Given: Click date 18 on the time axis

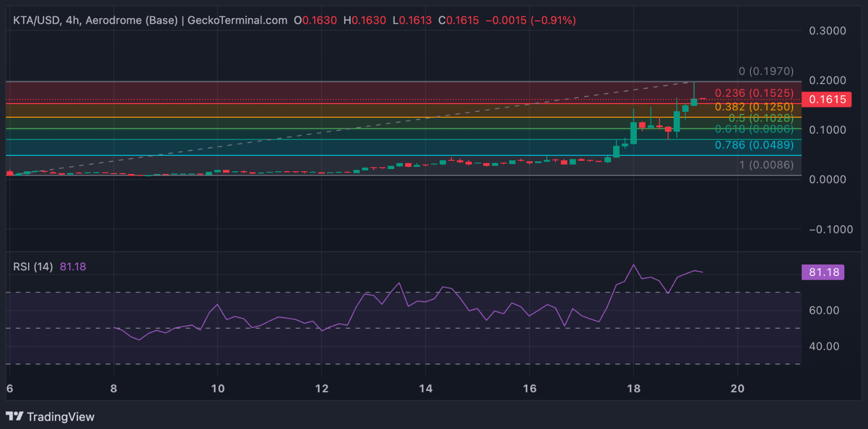Looking at the screenshot, I should coord(634,388).
